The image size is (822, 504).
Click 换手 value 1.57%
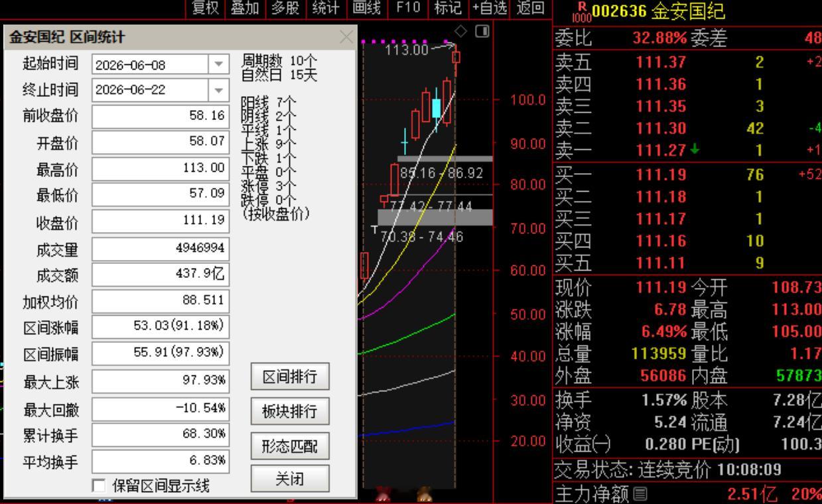(664, 401)
